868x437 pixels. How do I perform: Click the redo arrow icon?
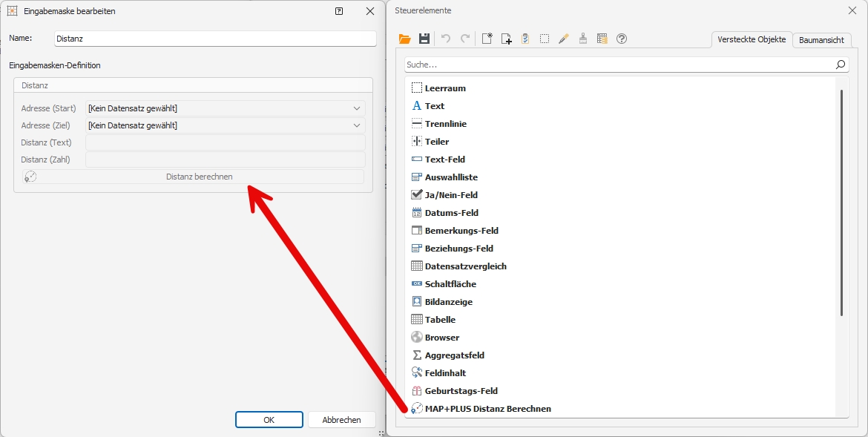465,39
